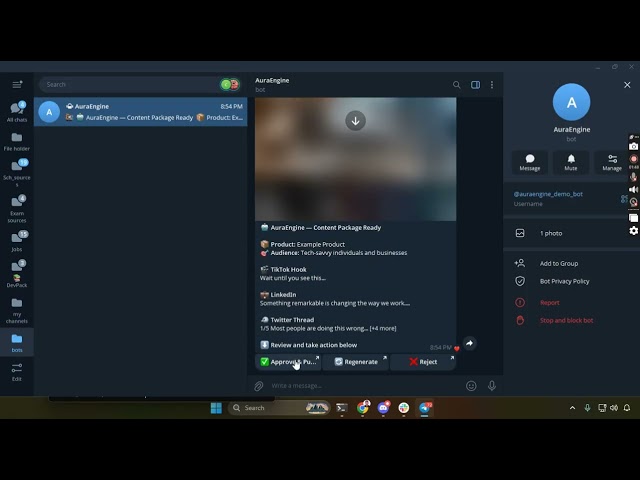The height and width of the screenshot is (480, 640).
Task: Open Google Chrome from the taskbar
Action: [362, 408]
